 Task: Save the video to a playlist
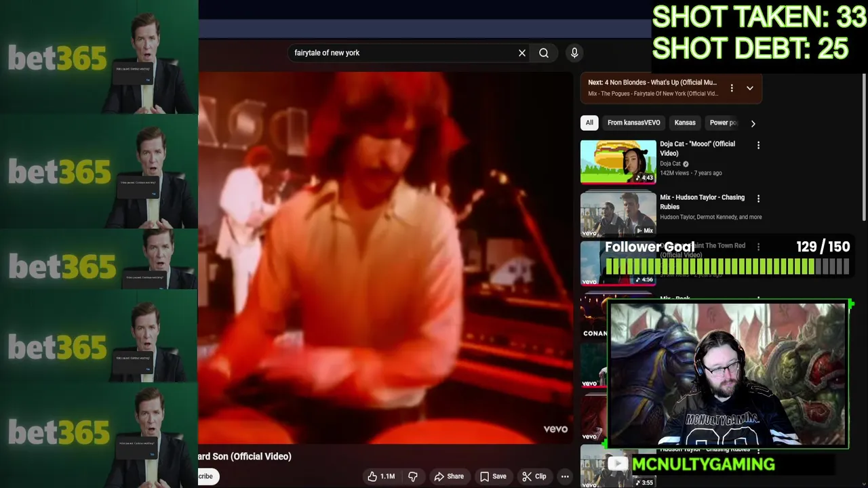tap(493, 476)
